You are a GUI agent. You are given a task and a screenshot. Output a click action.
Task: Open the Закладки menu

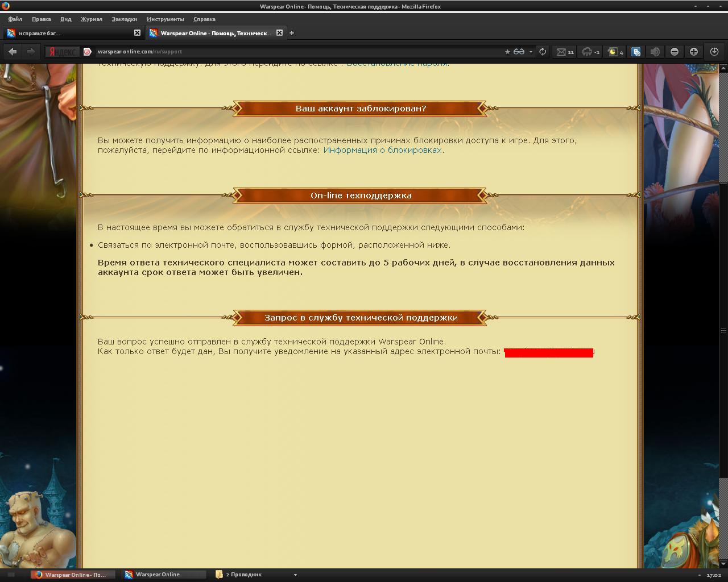(124, 19)
